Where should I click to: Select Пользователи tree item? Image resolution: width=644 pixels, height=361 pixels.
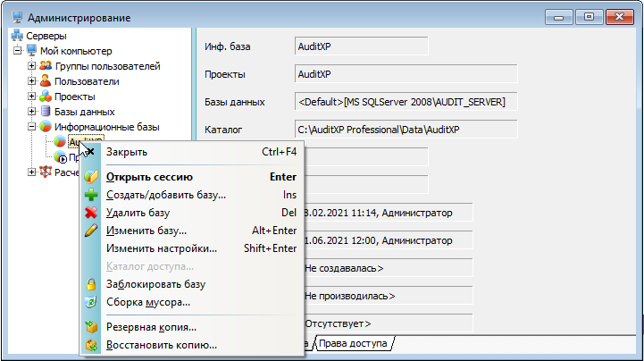(x=87, y=81)
